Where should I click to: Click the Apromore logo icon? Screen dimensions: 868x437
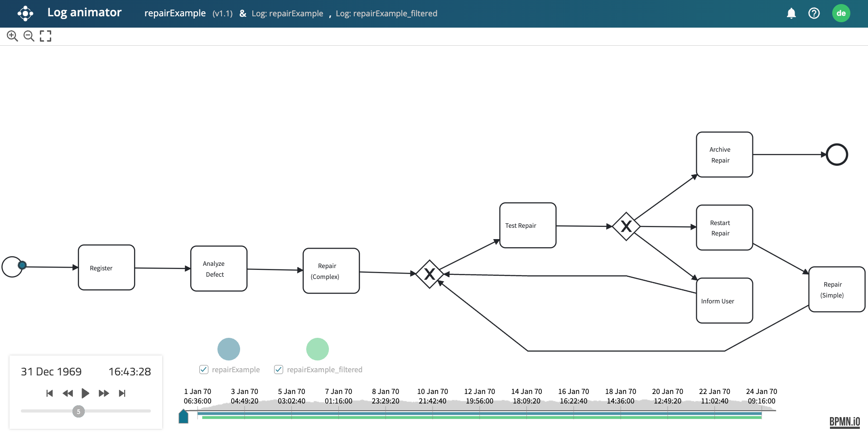coord(25,14)
